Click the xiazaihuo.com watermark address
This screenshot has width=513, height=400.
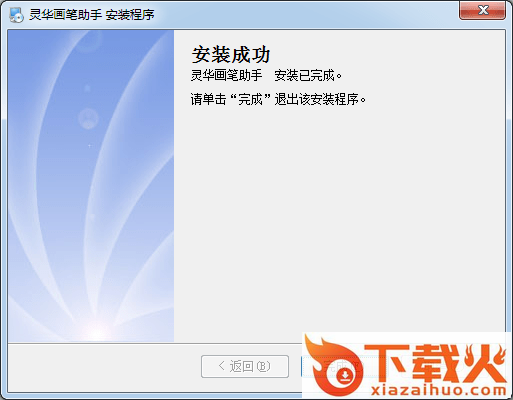[438, 390]
